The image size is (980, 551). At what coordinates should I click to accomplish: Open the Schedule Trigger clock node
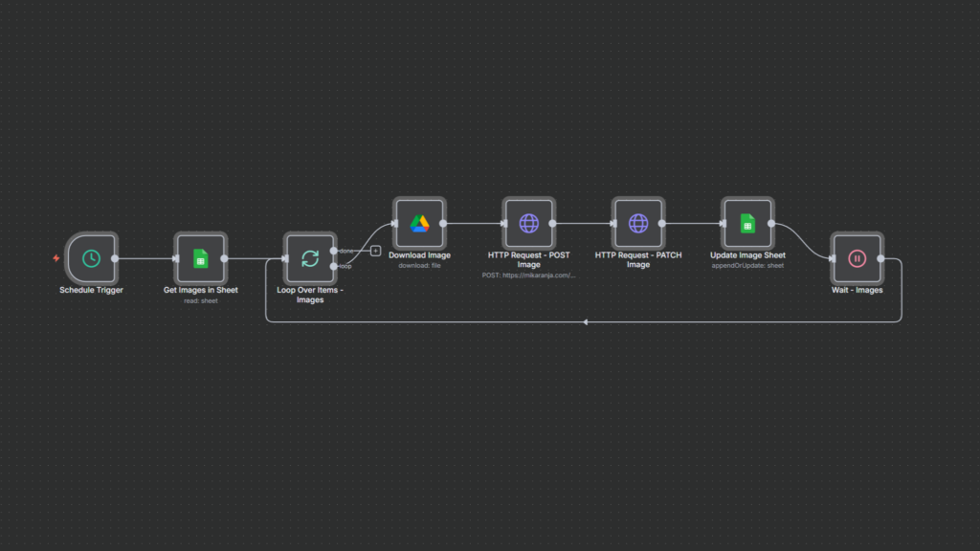[x=89, y=259]
